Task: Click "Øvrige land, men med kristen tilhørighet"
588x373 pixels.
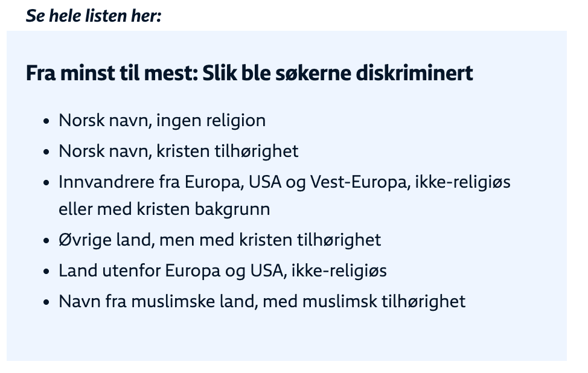Action: [x=220, y=240]
